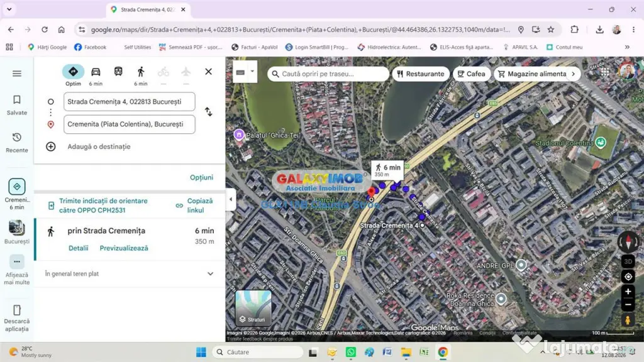Click the Stadionul Colentina marker

tap(601, 143)
